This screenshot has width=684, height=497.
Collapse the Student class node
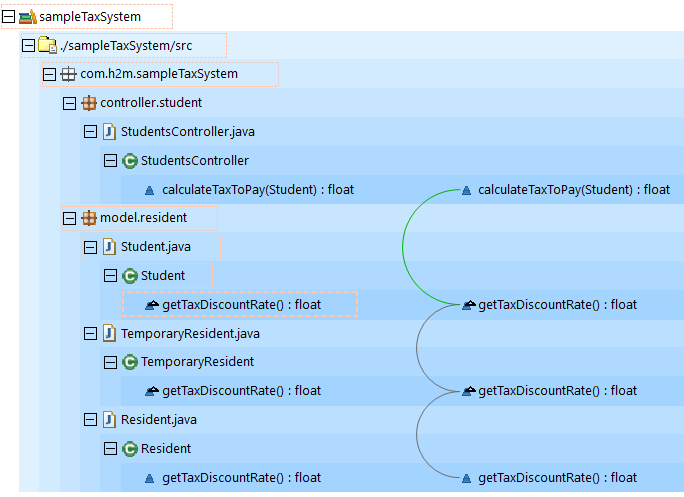click(x=110, y=276)
